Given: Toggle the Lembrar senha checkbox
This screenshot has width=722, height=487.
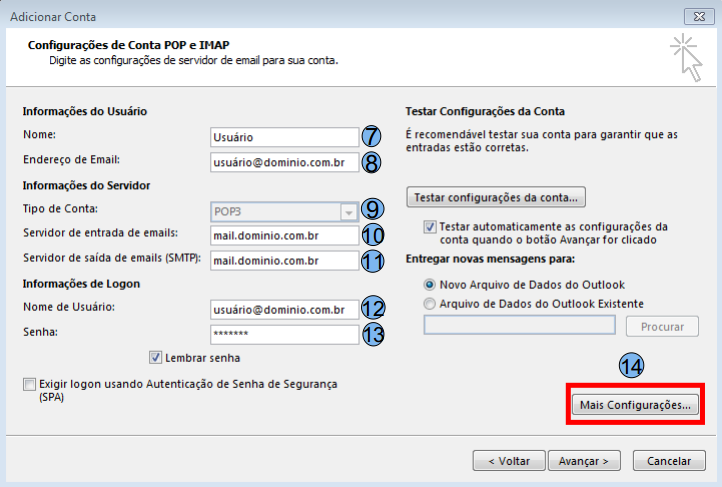Looking at the screenshot, I should click(x=155, y=357).
